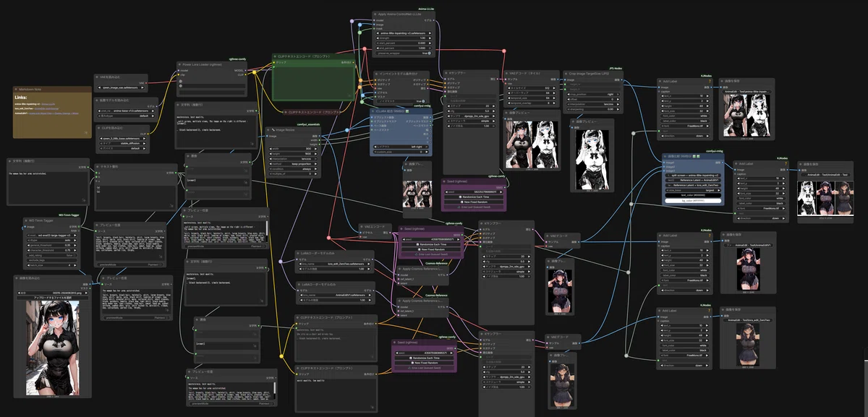Collapse the Crop Image TargetSize (JPS) node dot

pyautogui.click(x=566, y=73)
